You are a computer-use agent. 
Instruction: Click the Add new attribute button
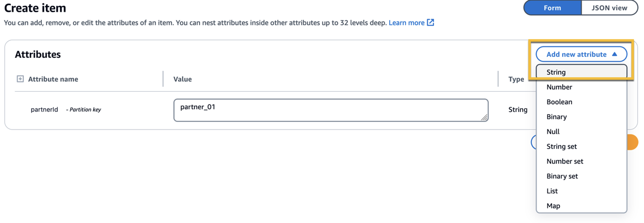tap(581, 54)
